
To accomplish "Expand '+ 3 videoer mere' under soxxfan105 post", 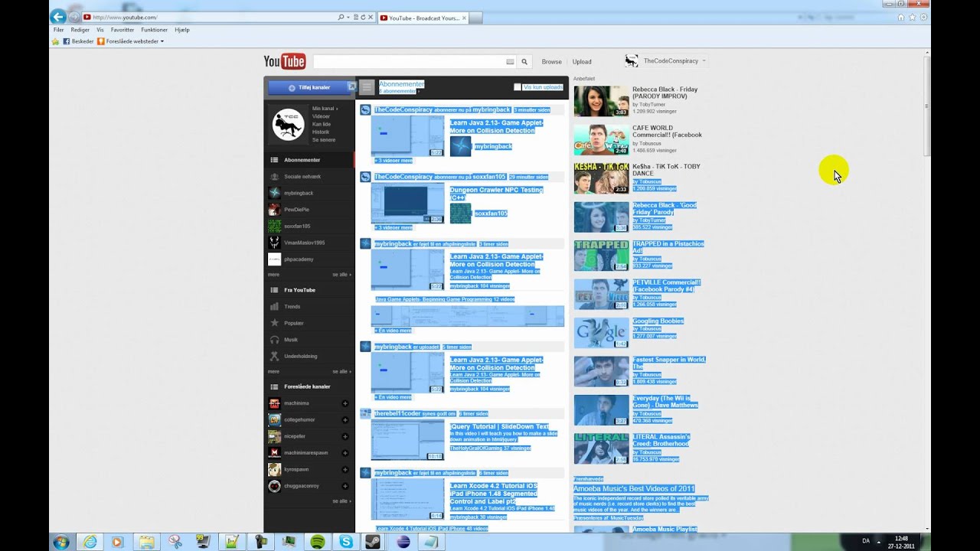I will click(393, 227).
